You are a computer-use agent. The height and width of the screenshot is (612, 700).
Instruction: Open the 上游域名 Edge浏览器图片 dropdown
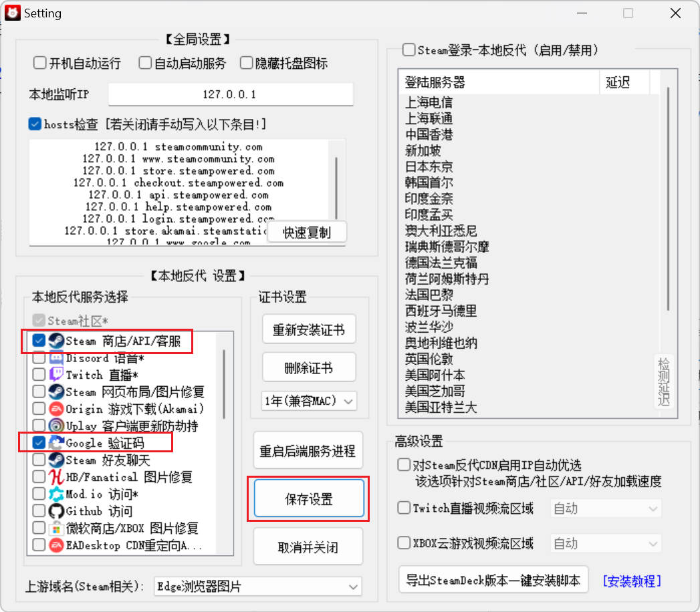258,586
